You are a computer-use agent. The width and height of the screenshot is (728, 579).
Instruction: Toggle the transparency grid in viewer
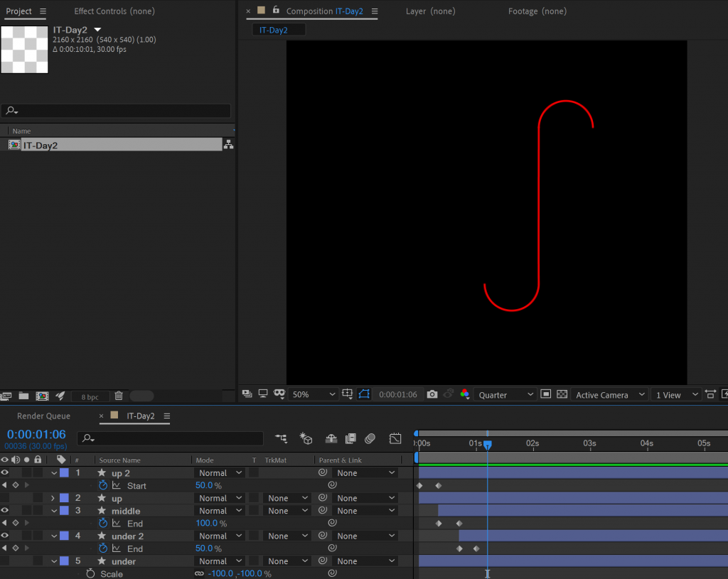pyautogui.click(x=562, y=394)
